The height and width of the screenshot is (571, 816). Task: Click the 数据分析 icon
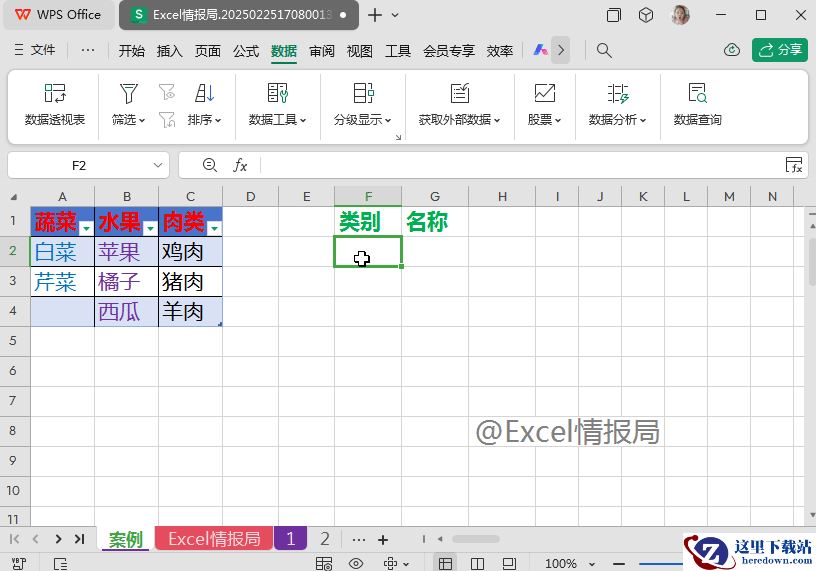tap(618, 94)
